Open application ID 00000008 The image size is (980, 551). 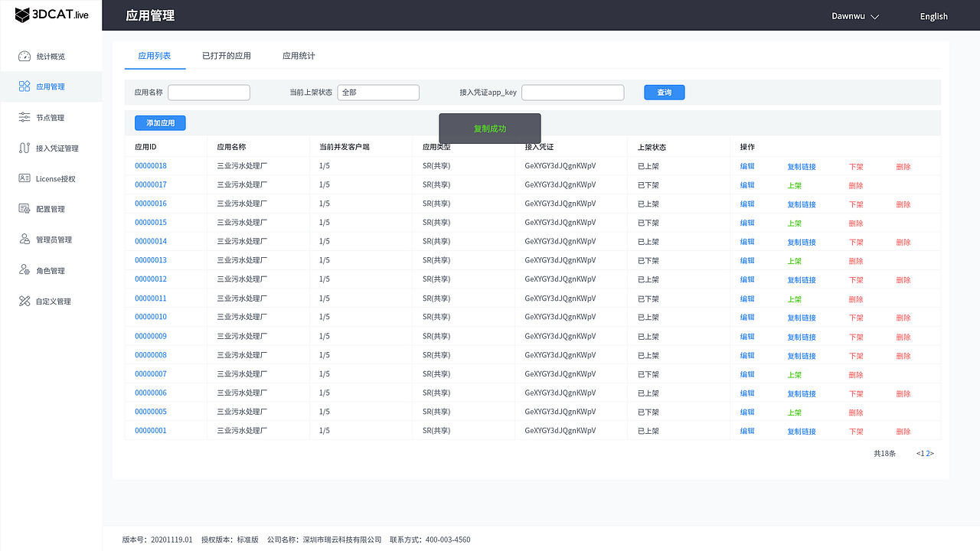click(x=151, y=355)
